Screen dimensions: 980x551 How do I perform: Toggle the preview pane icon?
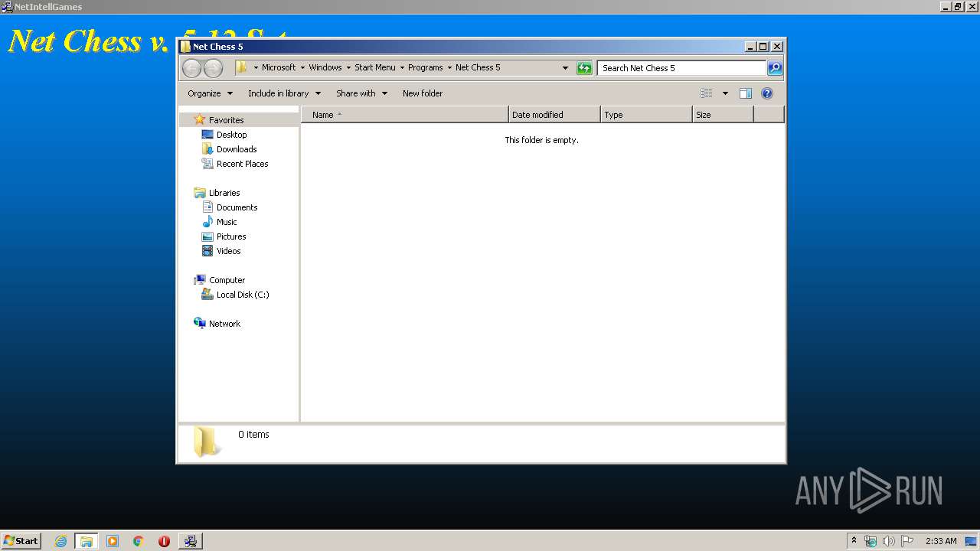pyautogui.click(x=746, y=93)
